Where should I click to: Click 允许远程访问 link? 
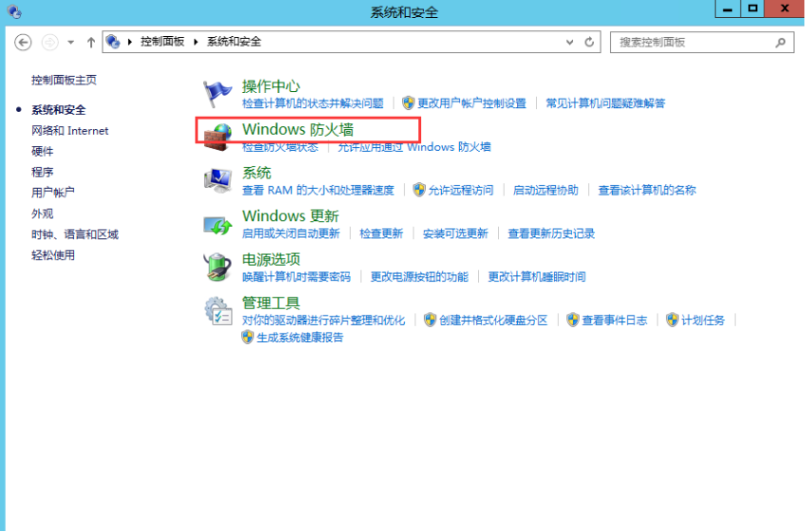(460, 191)
